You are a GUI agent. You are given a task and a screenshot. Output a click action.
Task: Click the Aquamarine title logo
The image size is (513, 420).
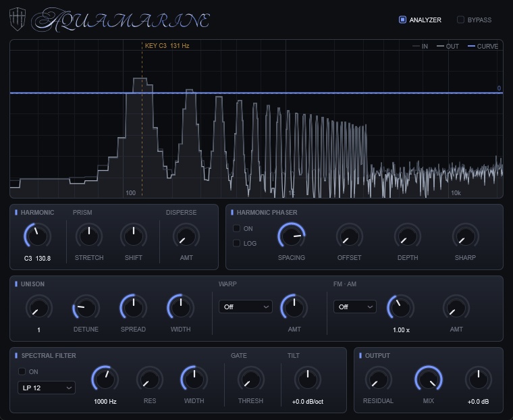tap(120, 20)
